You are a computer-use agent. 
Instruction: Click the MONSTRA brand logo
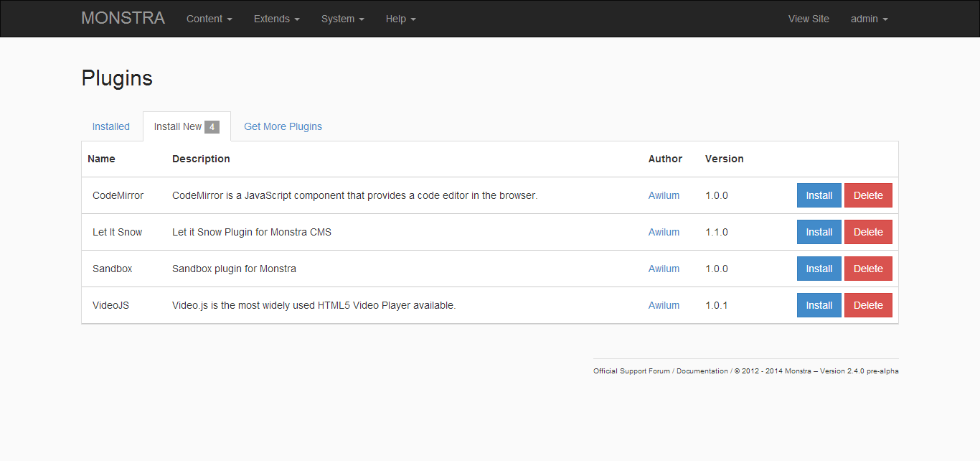coord(123,19)
